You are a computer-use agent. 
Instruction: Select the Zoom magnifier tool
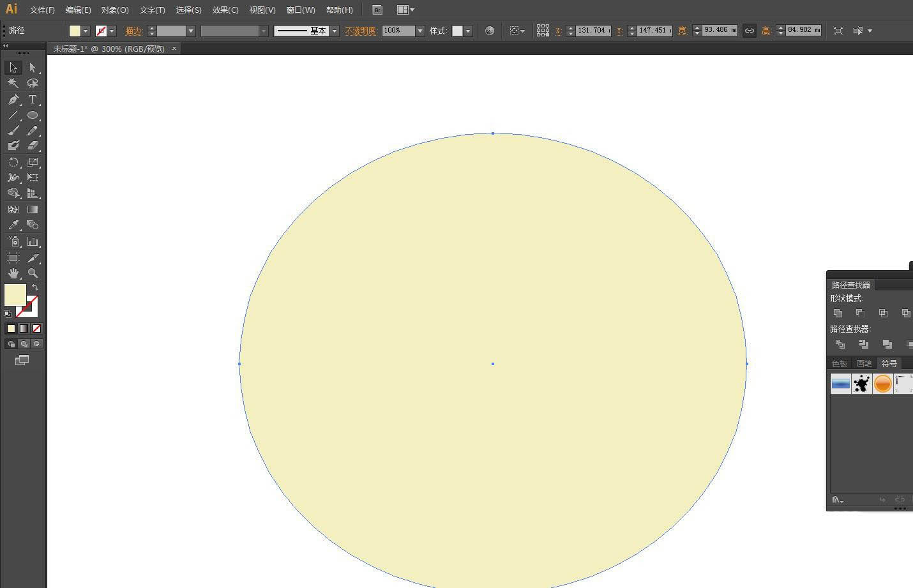pyautogui.click(x=33, y=273)
